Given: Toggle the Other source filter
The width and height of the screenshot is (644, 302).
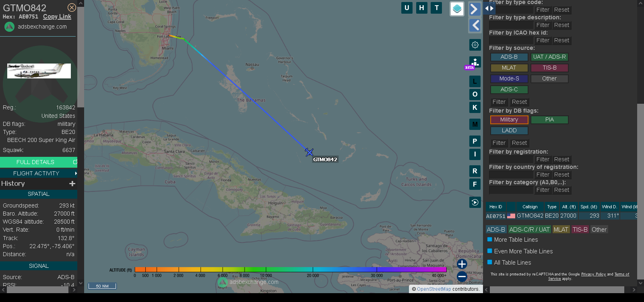Looking at the screenshot, I should [x=549, y=79].
